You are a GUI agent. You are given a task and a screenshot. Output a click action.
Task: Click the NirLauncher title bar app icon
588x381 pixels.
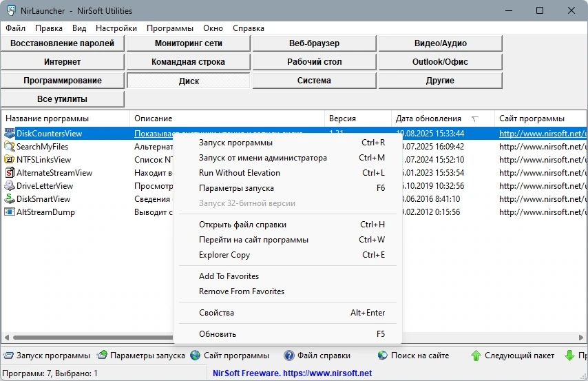click(x=11, y=10)
